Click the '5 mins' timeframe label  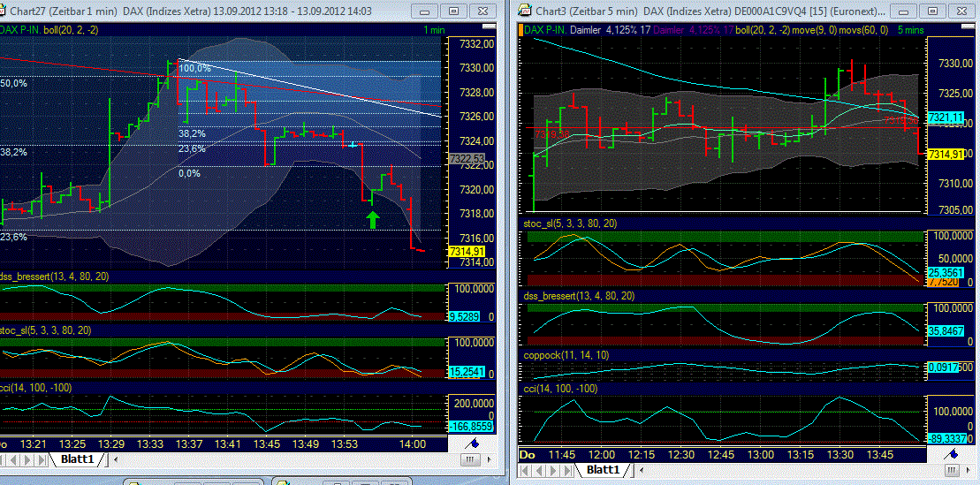910,29
